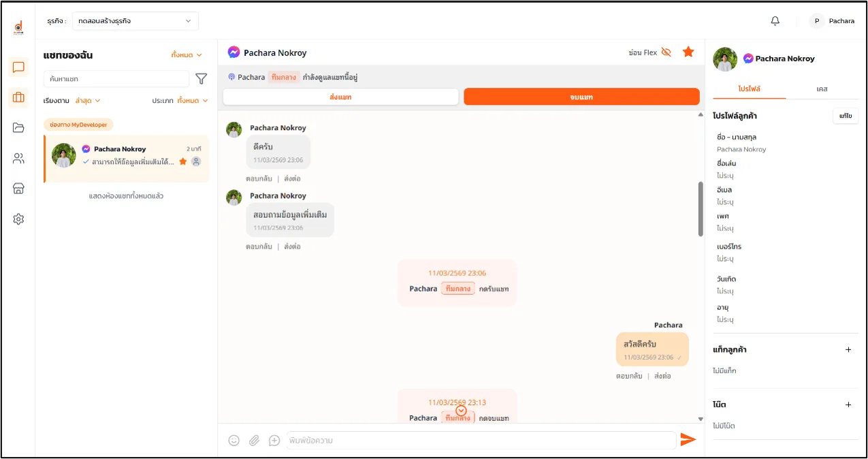Image resolution: width=868 pixels, height=459 pixels.
Task: Click ส่งต่อ under the สวัสดีครับ message
Action: 662,376
